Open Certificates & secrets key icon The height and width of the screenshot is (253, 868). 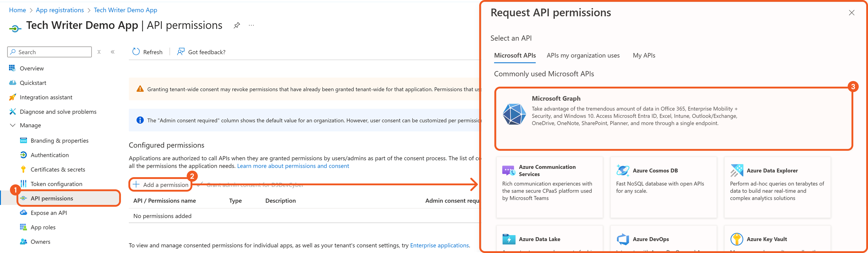coord(23,169)
